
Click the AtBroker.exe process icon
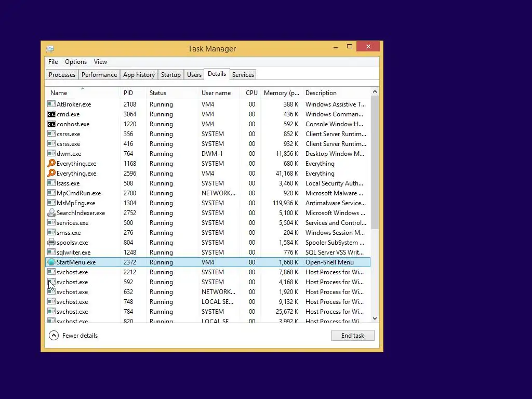pos(51,104)
